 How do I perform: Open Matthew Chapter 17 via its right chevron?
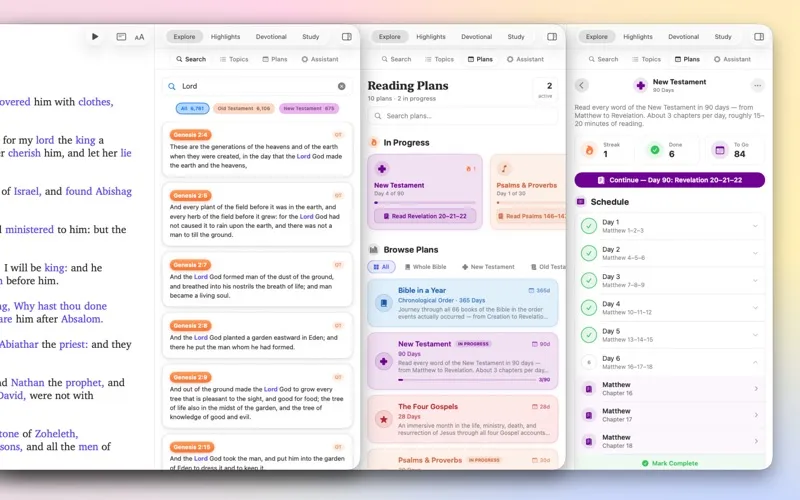coord(756,415)
